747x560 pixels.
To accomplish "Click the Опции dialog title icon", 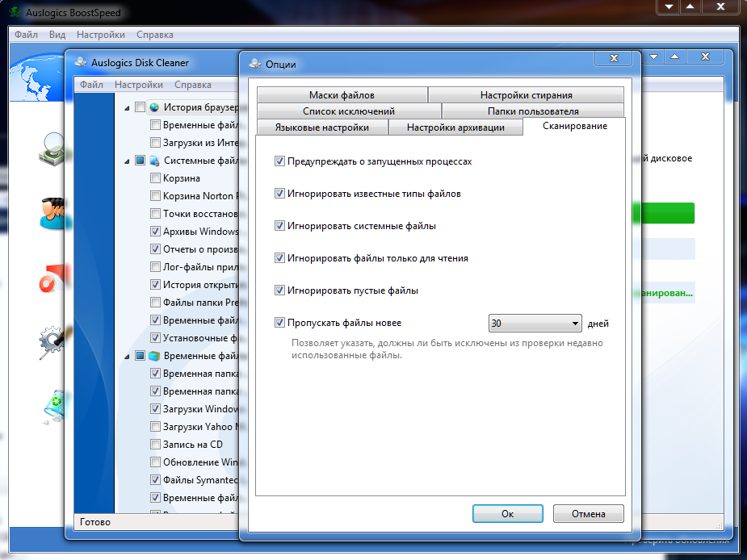I will [x=255, y=64].
